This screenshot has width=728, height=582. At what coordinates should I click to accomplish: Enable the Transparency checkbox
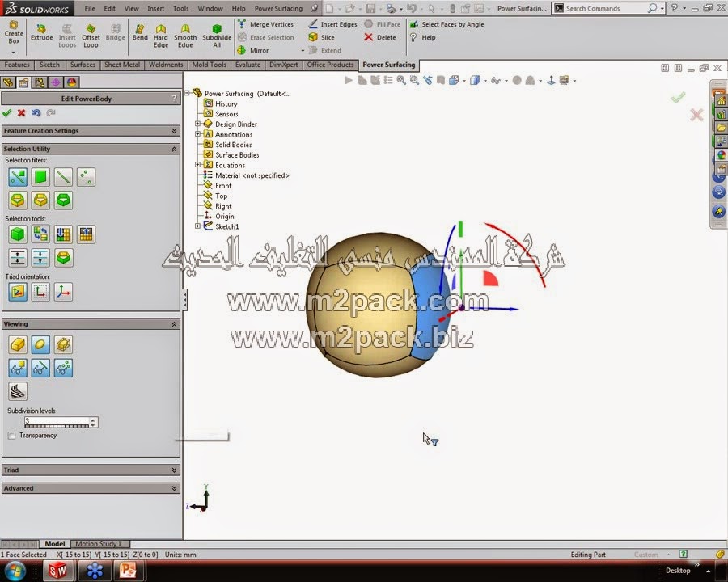click(12, 436)
